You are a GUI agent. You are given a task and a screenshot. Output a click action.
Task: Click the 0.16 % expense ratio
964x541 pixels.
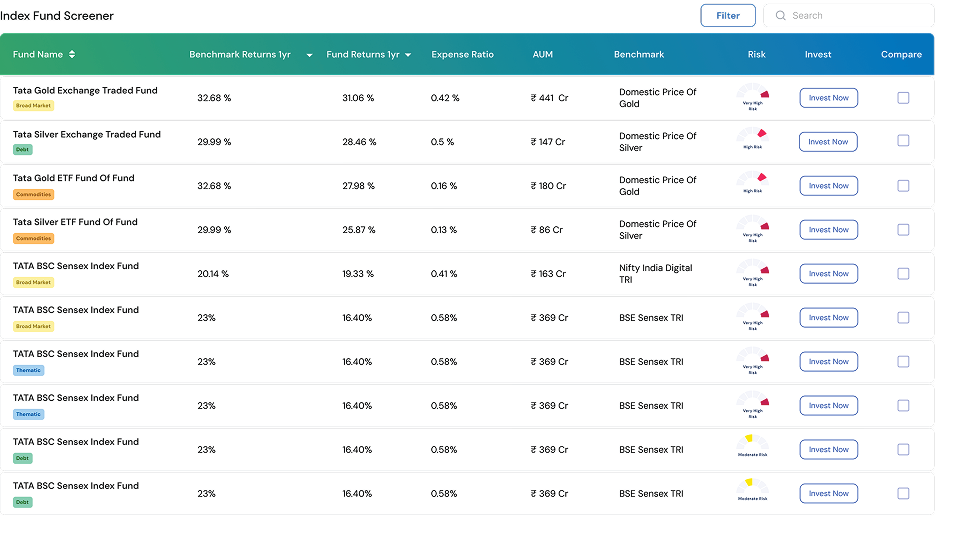444,186
